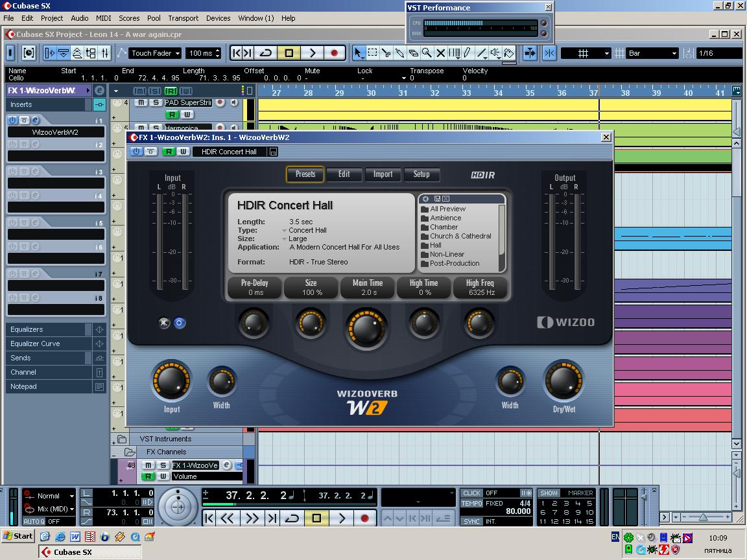This screenshot has height=560, width=747.
Task: Click the Main Time reverb knob
Action: (x=366, y=328)
